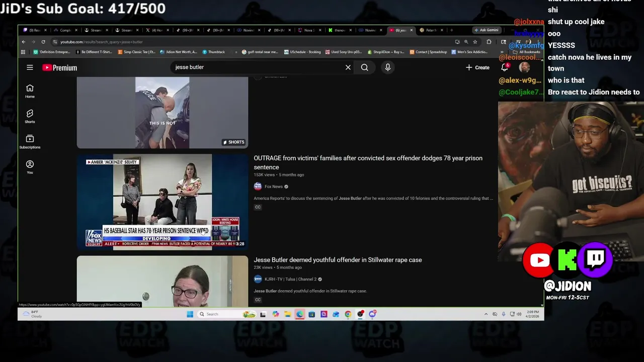This screenshot has width=644, height=362.
Task: Open 'OUTRAGE from victims' families' video title
Action: coord(368,162)
